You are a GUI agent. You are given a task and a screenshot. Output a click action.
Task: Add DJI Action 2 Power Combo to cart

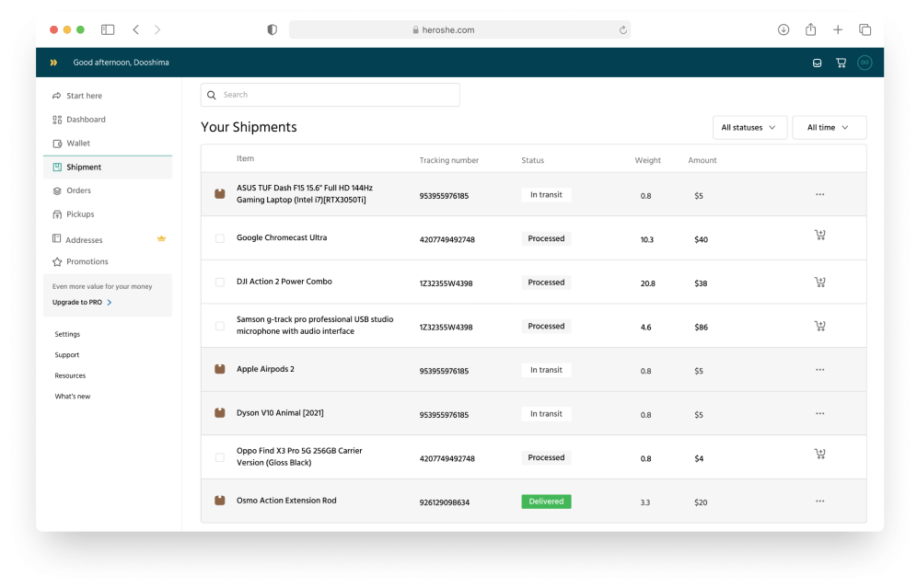tap(820, 282)
